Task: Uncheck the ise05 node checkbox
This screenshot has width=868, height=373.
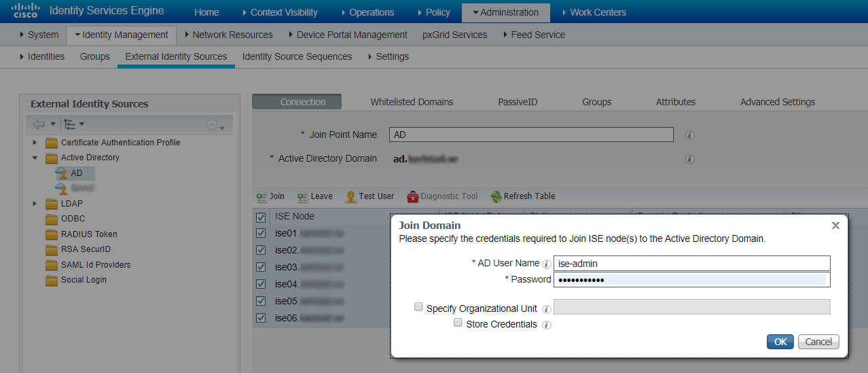Action: [261, 301]
